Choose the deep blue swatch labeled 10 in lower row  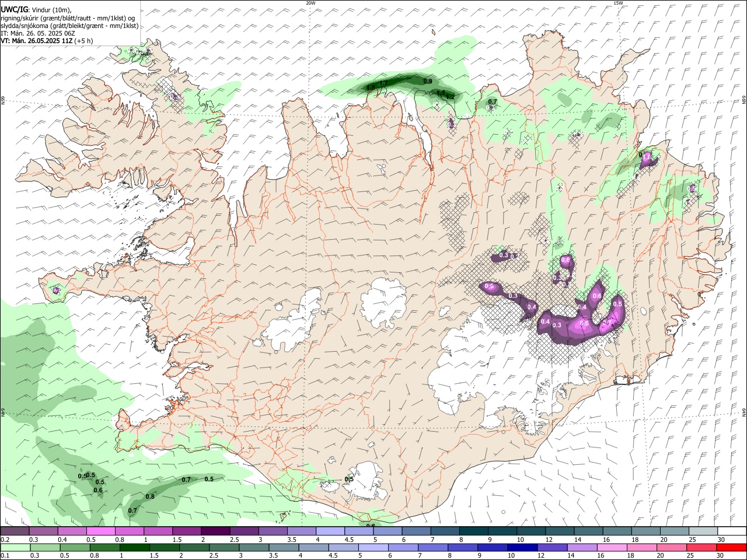[522, 548]
